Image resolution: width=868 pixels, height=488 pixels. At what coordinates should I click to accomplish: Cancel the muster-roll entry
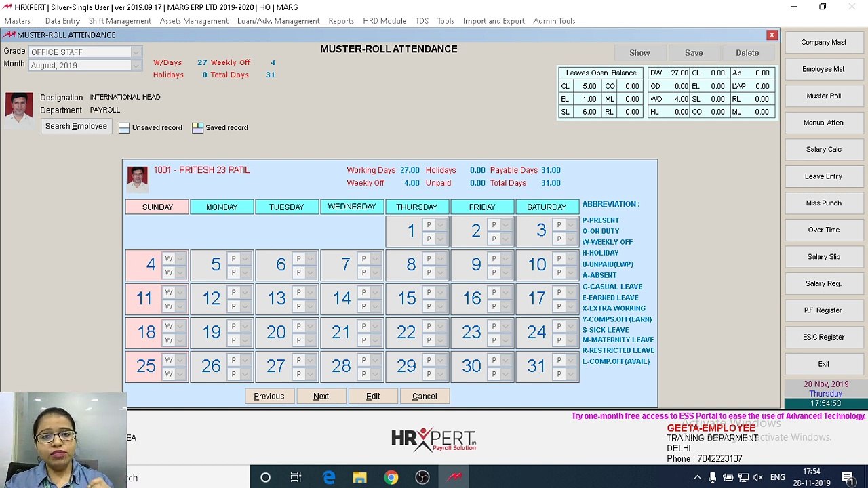(425, 396)
